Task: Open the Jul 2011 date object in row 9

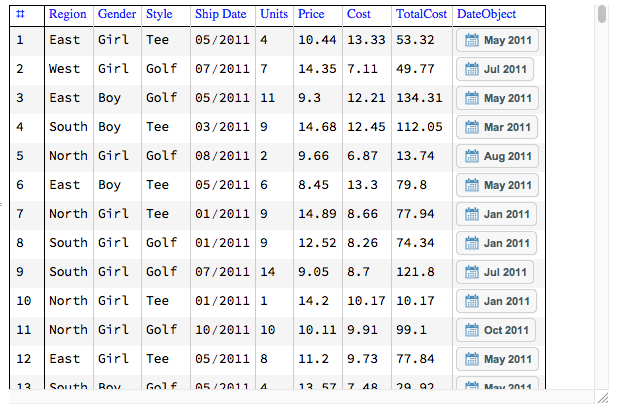Action: [495, 272]
